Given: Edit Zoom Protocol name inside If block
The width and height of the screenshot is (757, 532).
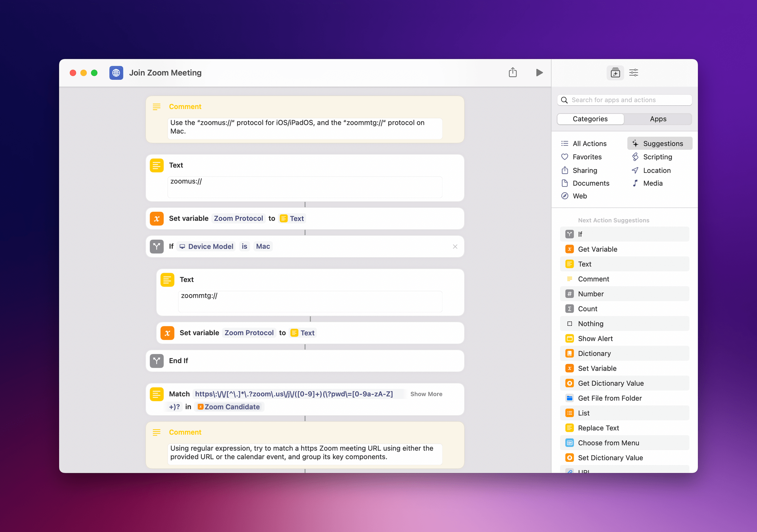Looking at the screenshot, I should (249, 333).
